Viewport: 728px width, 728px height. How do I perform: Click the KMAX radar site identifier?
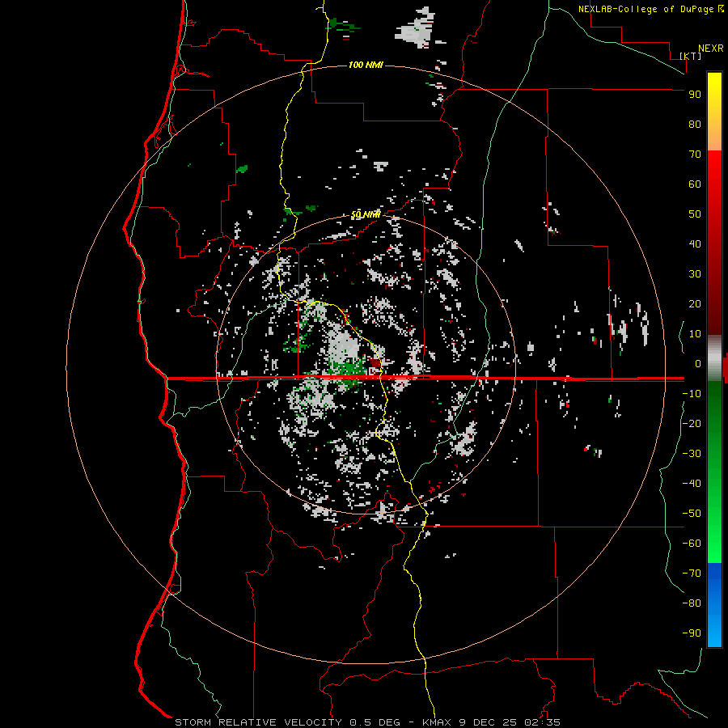point(437,722)
